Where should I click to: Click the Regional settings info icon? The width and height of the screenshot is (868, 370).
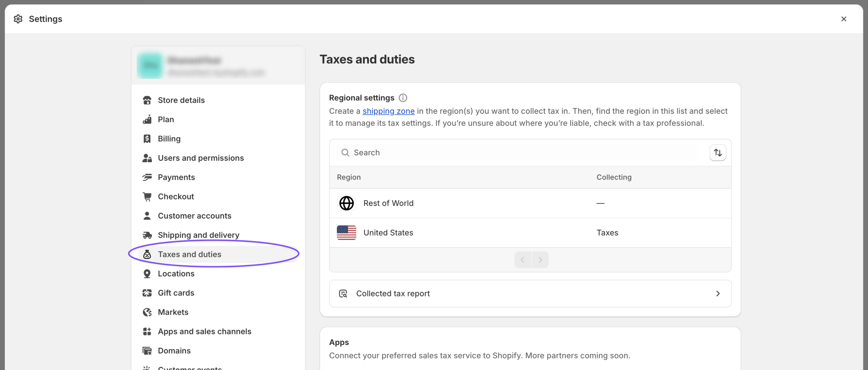(403, 98)
